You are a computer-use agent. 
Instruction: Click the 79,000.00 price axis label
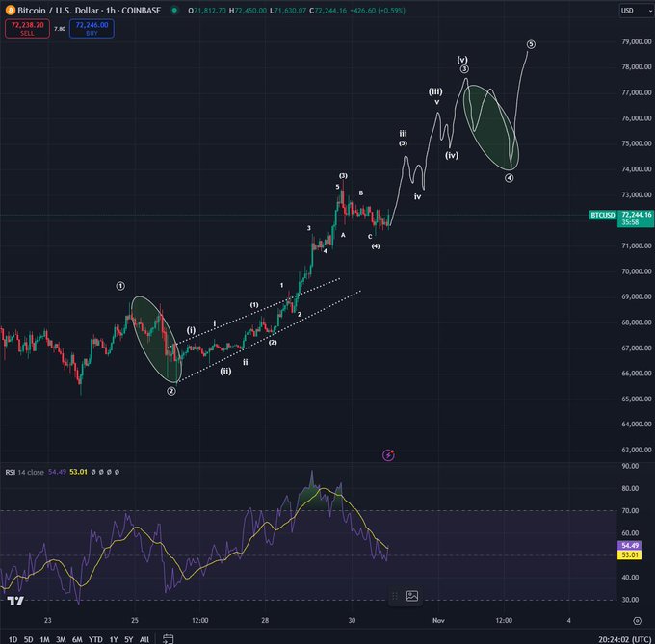[x=636, y=41]
